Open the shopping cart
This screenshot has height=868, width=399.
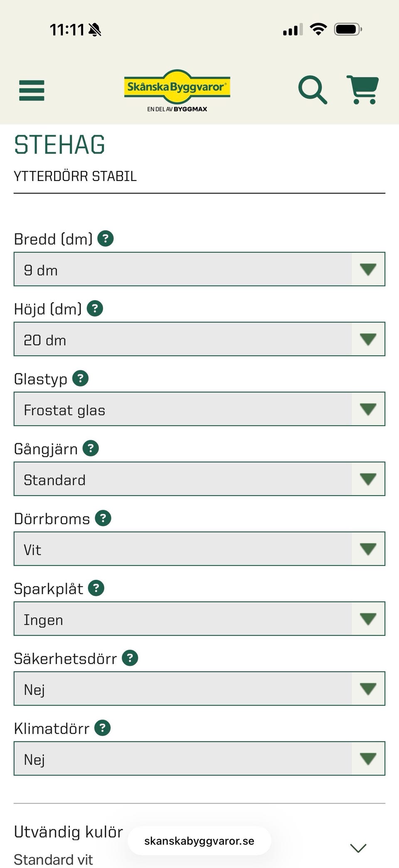pyautogui.click(x=363, y=89)
